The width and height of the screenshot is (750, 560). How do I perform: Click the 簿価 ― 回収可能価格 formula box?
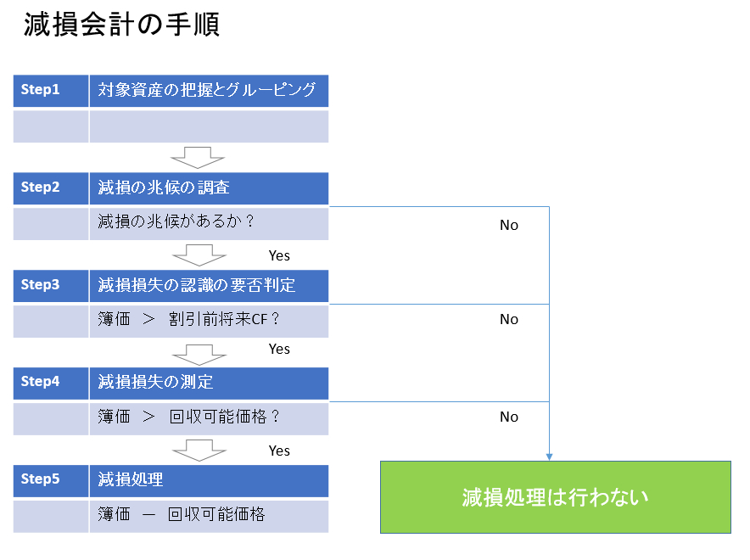point(209,517)
